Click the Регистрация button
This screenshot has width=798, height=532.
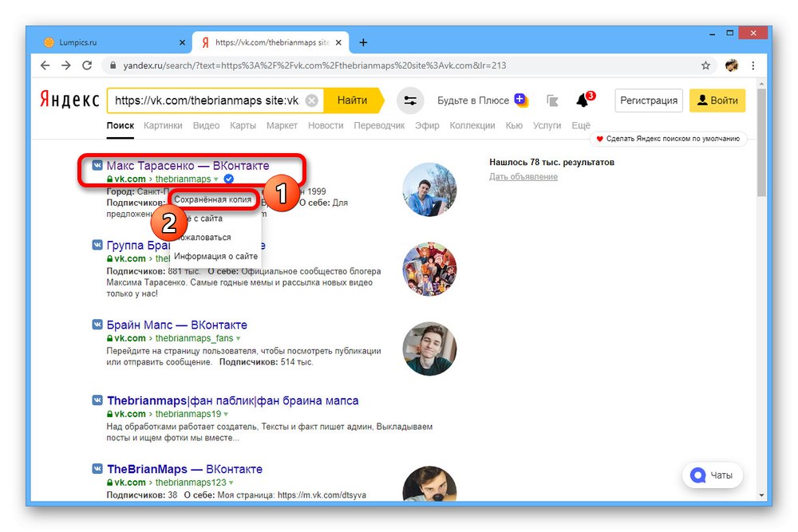(649, 100)
